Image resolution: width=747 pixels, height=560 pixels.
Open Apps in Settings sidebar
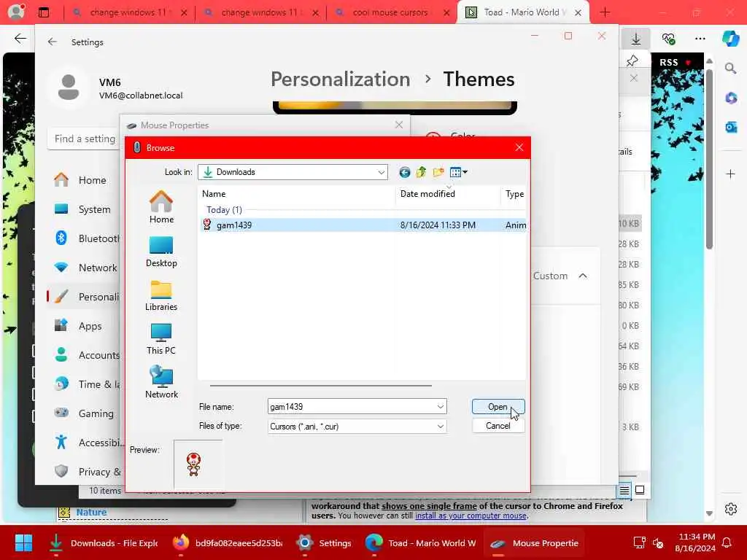click(x=84, y=326)
